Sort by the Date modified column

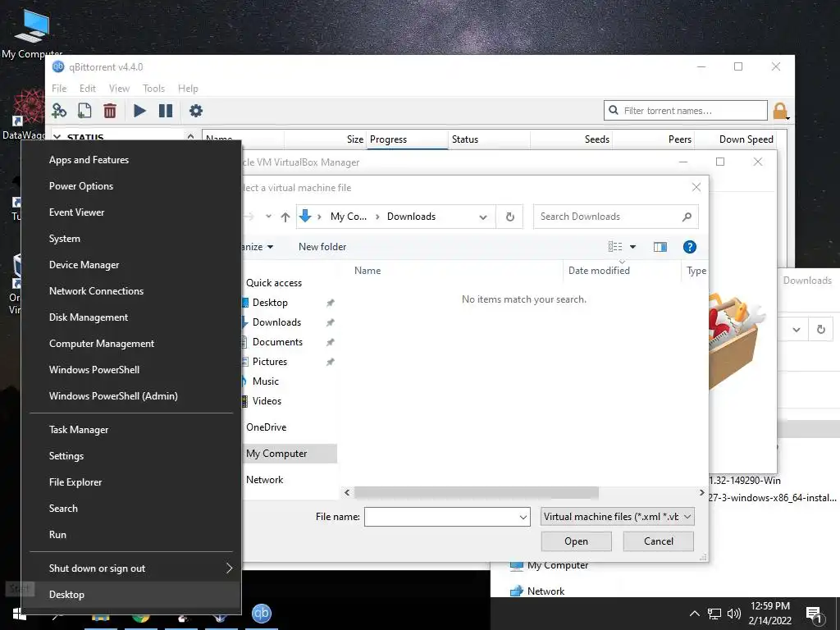tap(599, 271)
